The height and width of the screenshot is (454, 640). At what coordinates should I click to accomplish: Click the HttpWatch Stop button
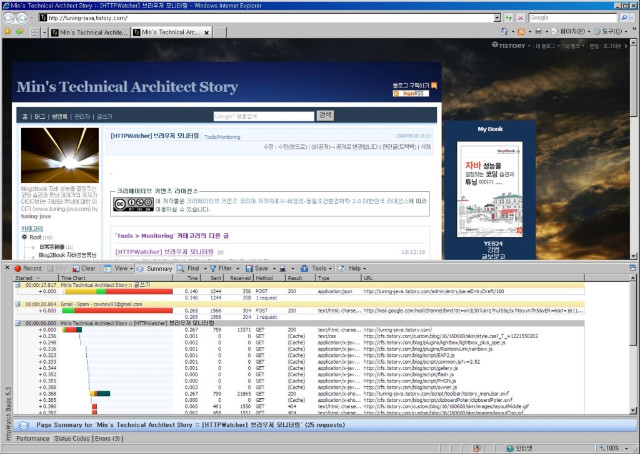57,268
